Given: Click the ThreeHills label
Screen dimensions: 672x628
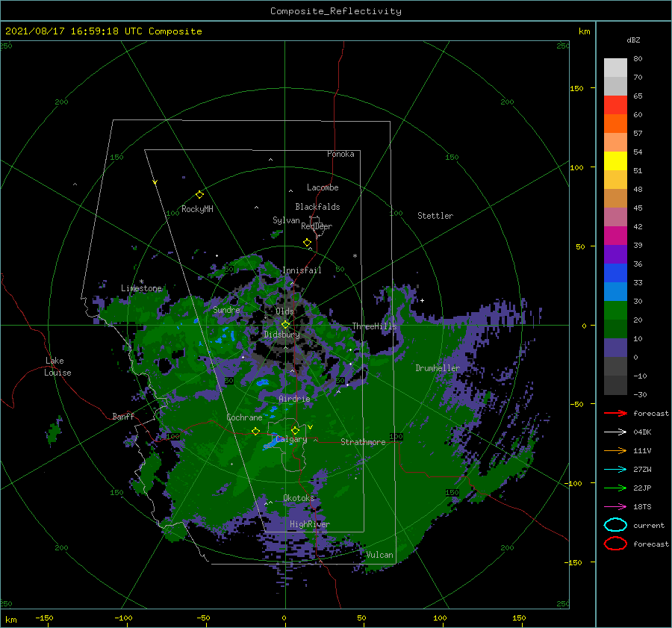Looking at the screenshot, I should coord(375,326).
